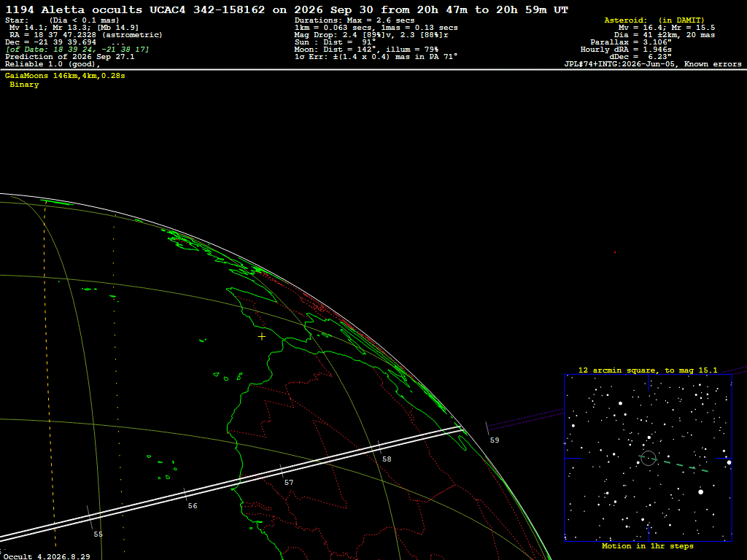
Task: Click the Motion in 1hr steps caption
Action: [x=648, y=546]
